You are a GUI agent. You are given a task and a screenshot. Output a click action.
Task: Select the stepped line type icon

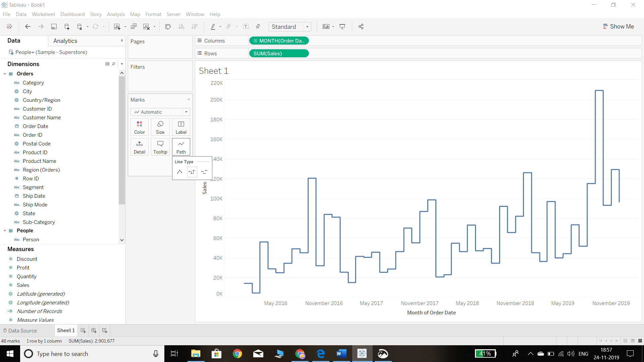(x=192, y=172)
